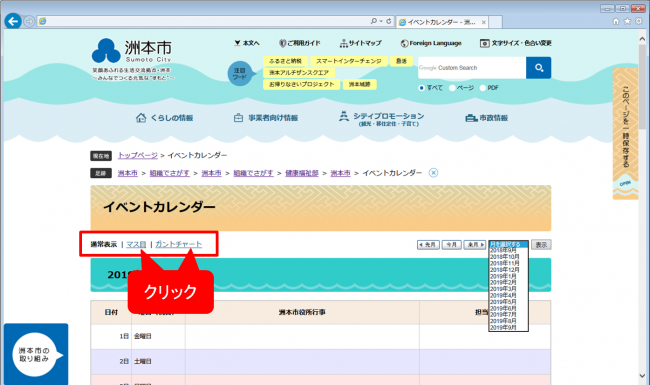Select the ページ search radio button
Screen dimensions: 650x385
[x=452, y=88]
